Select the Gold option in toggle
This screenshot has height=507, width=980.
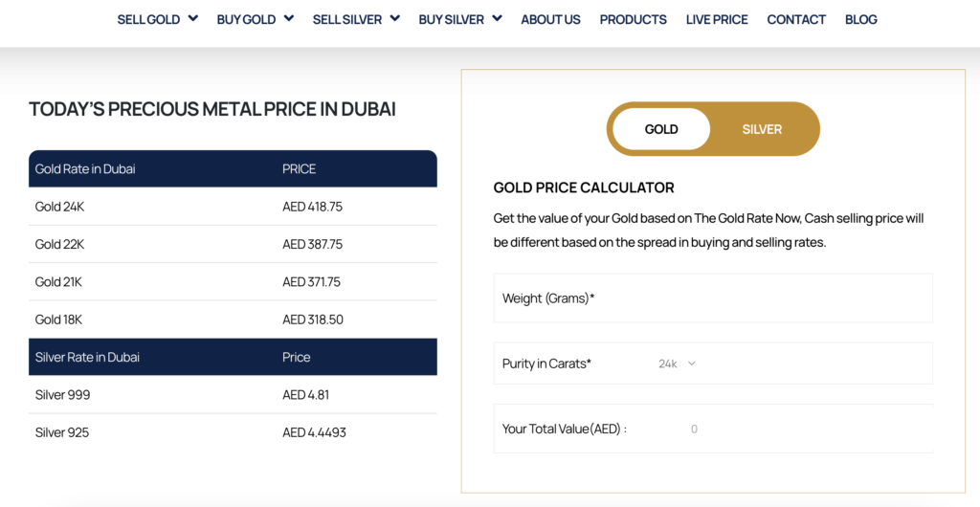pos(661,129)
